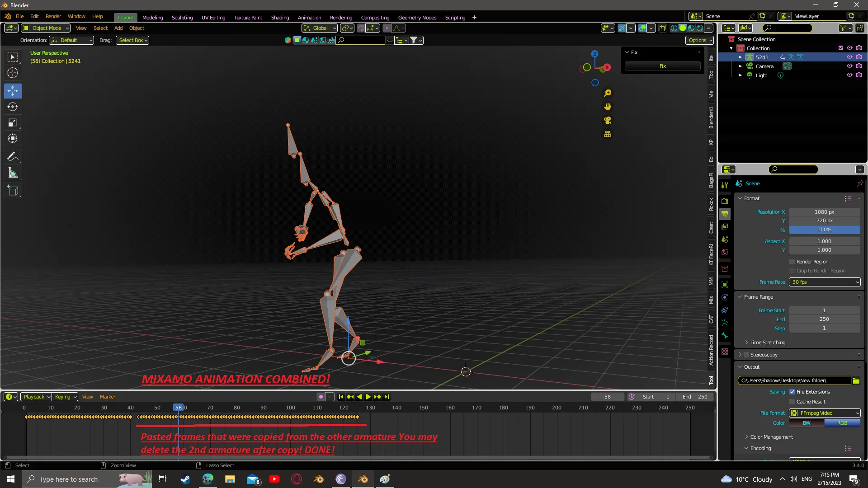Jump to last frame
The height and width of the screenshot is (488, 868).
coord(387,397)
